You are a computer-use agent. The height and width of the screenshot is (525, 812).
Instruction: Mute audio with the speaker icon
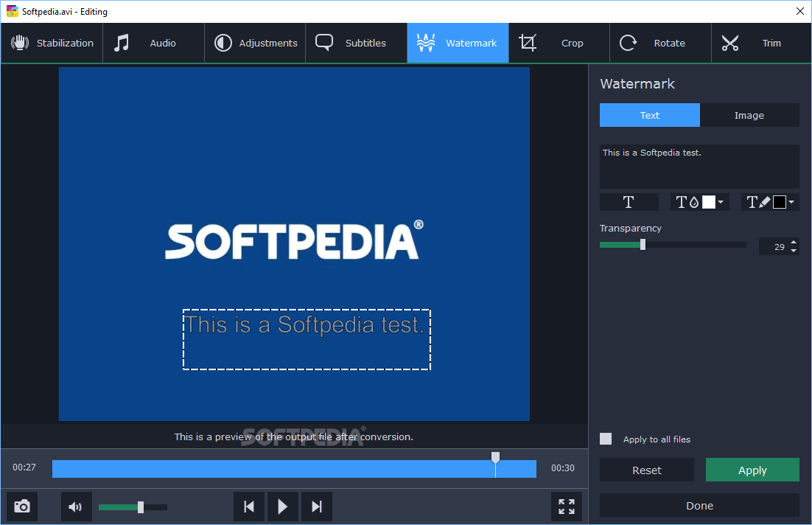point(76,507)
